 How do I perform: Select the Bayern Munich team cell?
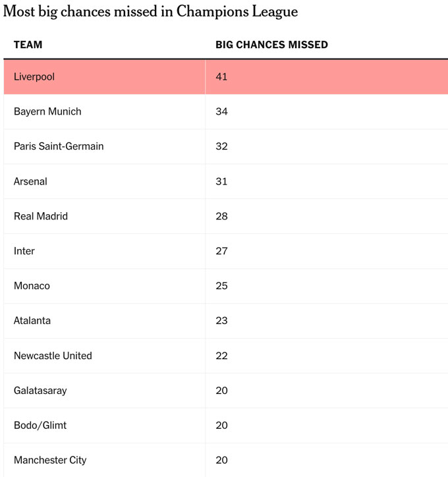pyautogui.click(x=47, y=111)
